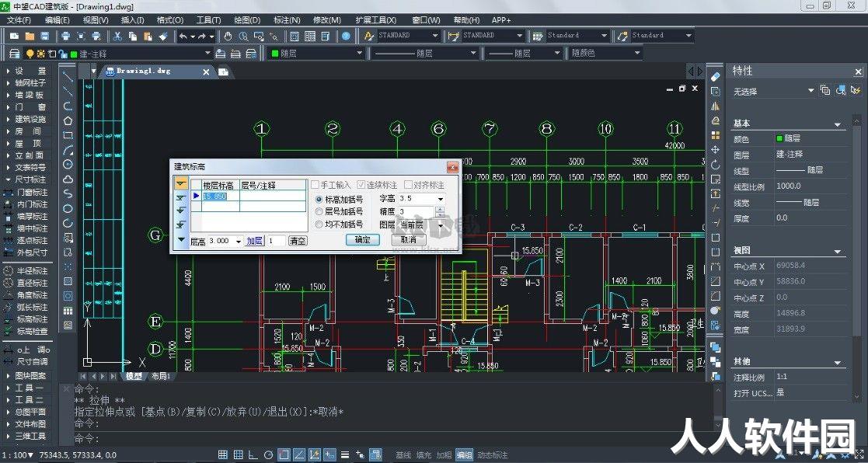Click the 颜色 随层 property swatch
Screen dimensions: 868x463
click(779, 138)
